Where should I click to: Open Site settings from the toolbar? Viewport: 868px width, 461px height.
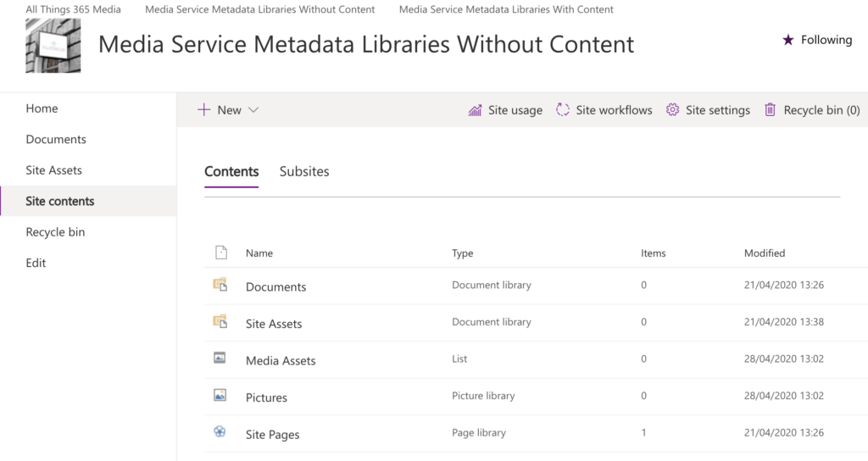tap(708, 110)
